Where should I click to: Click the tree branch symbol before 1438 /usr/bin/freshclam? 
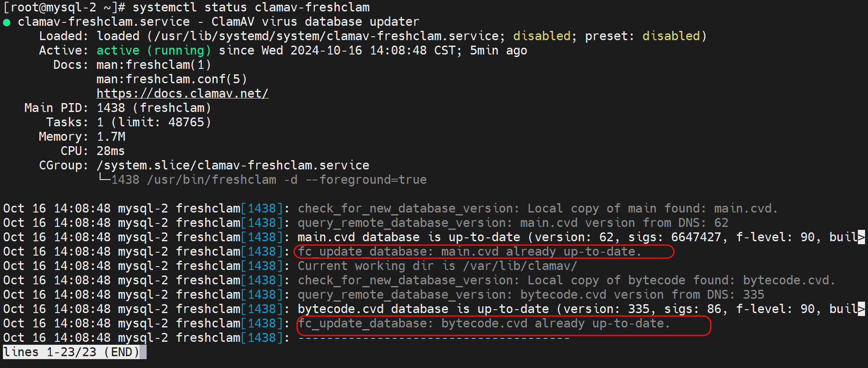[x=104, y=179]
